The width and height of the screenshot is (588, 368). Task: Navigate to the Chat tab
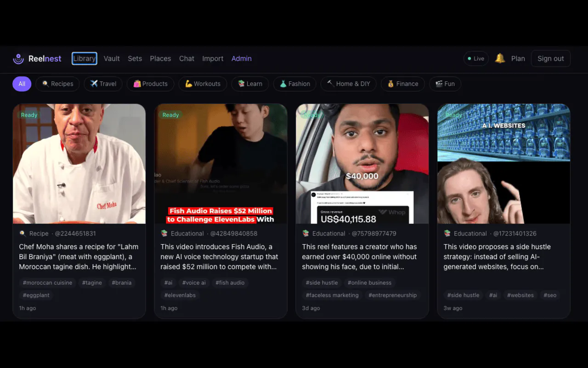click(187, 58)
